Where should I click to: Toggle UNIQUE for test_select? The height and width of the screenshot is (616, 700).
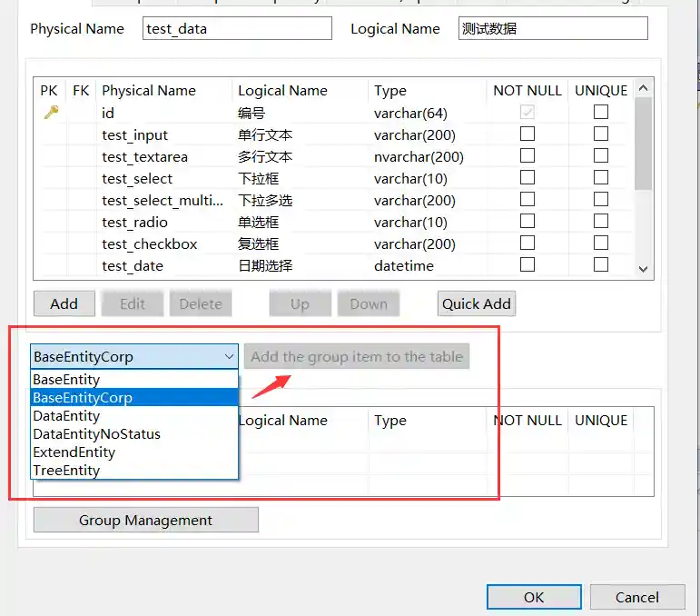[x=600, y=177]
